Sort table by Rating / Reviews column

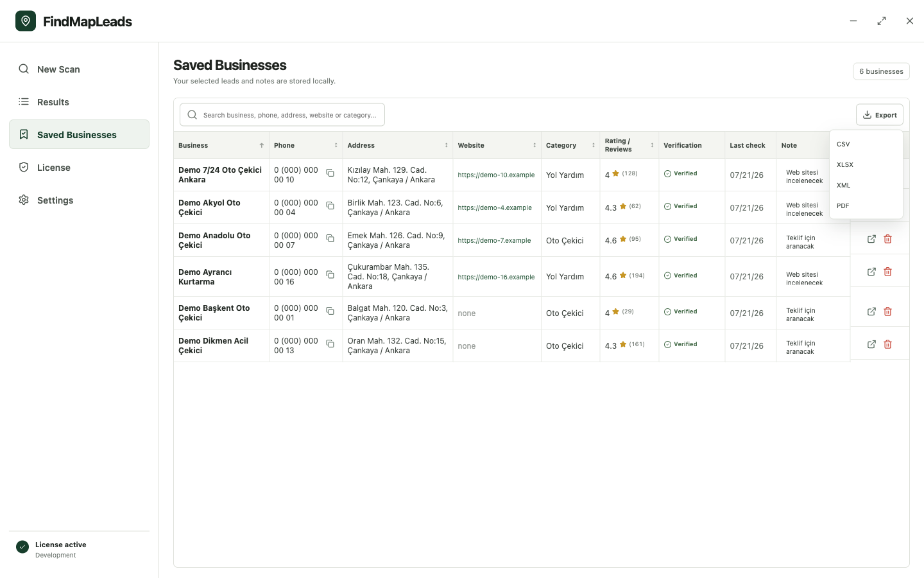click(629, 145)
